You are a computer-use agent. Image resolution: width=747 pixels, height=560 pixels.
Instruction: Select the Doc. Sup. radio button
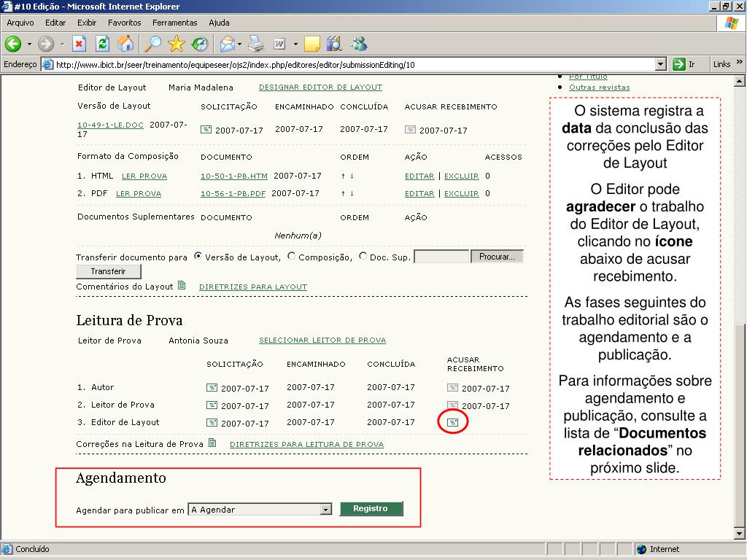[363, 257]
